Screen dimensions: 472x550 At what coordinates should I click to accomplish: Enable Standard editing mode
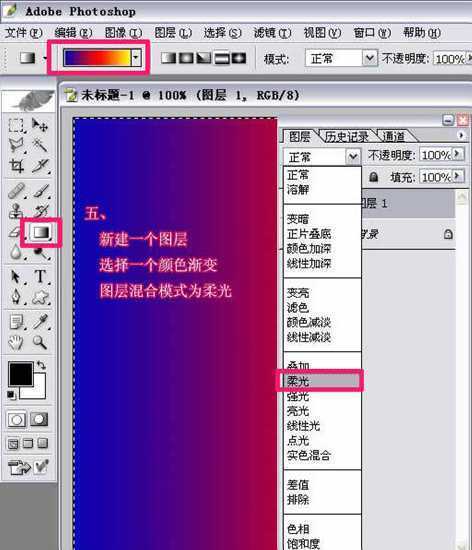click(16, 419)
